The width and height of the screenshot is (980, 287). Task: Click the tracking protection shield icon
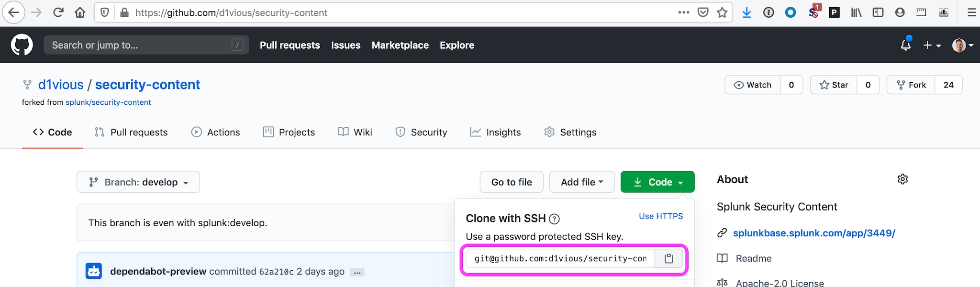[105, 13]
